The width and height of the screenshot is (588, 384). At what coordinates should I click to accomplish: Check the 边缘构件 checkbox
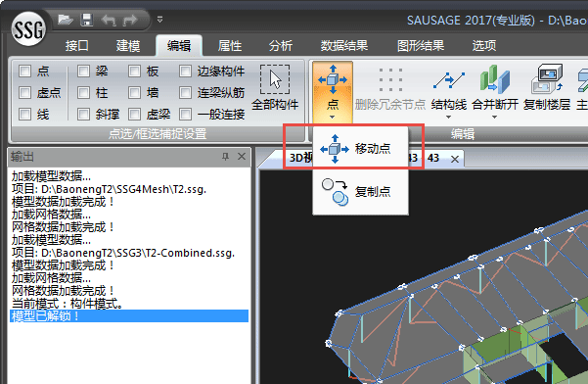click(185, 71)
